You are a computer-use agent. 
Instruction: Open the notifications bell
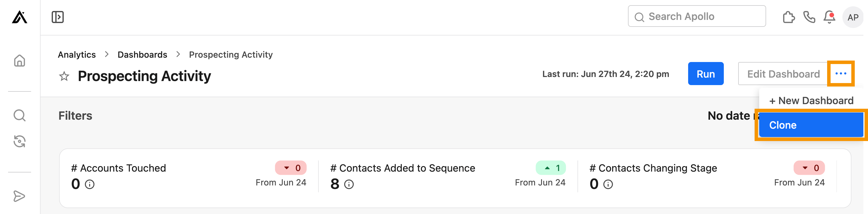tap(829, 17)
